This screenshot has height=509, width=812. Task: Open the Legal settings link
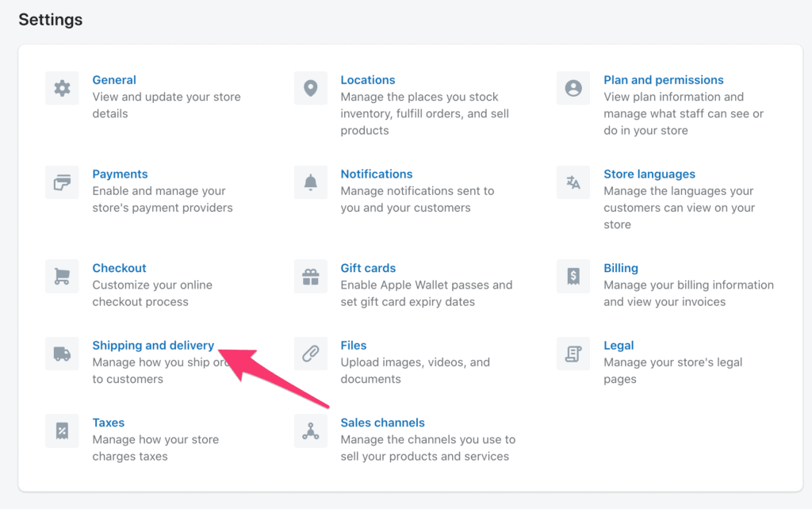tap(618, 346)
